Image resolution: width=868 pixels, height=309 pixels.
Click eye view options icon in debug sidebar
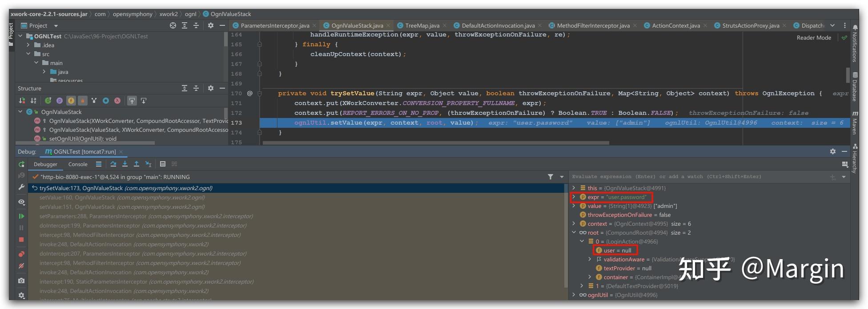click(x=21, y=202)
